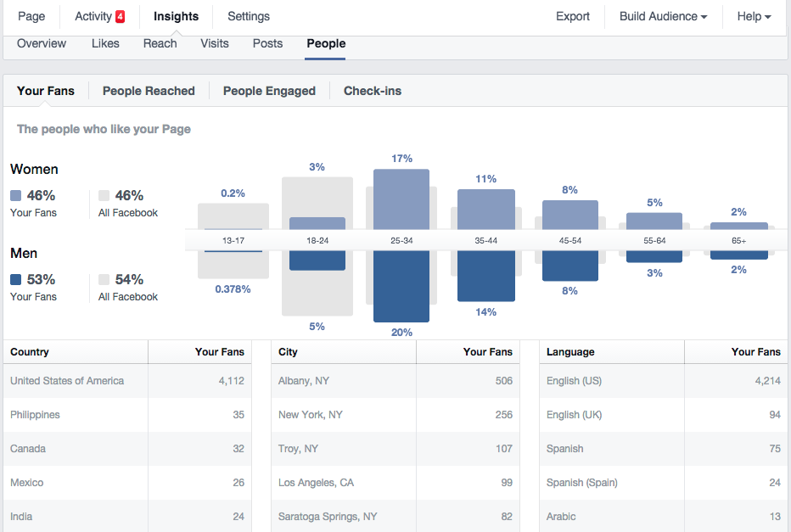Show the People Engaged data
This screenshot has height=532, width=791.
pos(269,90)
